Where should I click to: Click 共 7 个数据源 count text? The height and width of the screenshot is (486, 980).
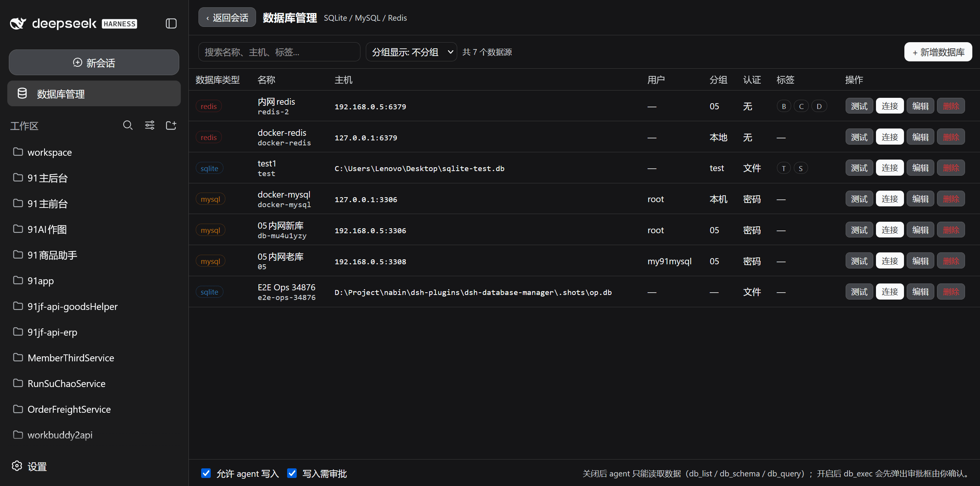point(487,52)
